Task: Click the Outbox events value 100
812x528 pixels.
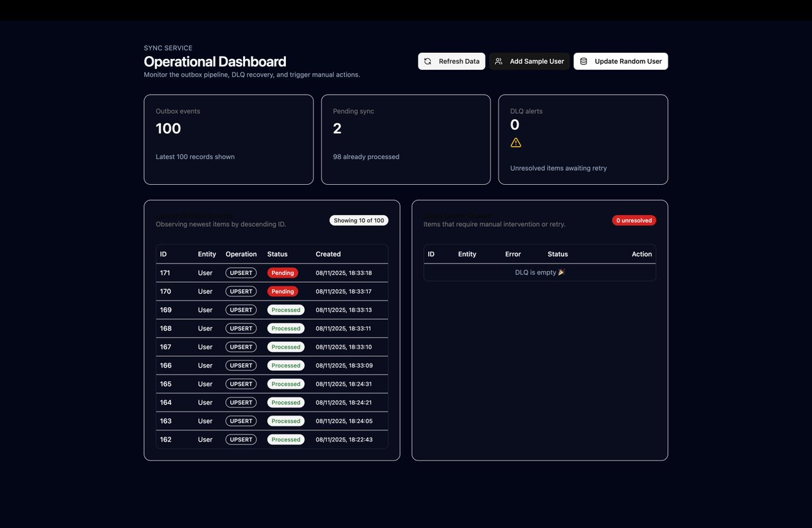Action: click(x=169, y=129)
